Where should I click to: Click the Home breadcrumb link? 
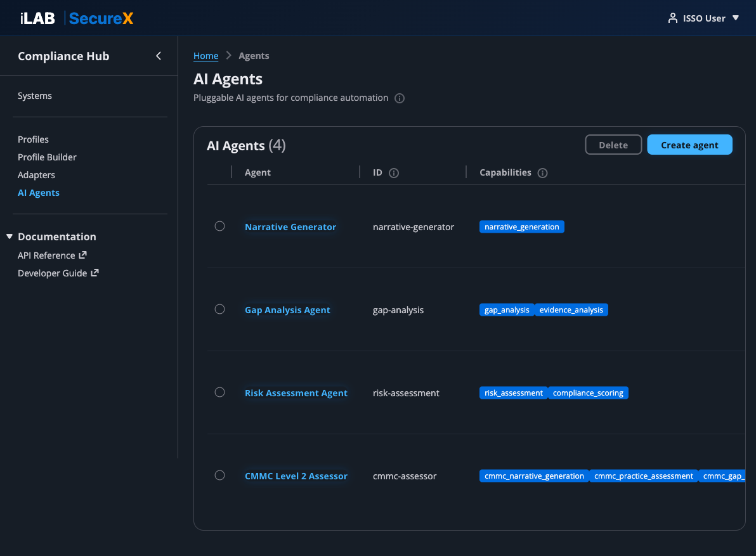click(206, 56)
